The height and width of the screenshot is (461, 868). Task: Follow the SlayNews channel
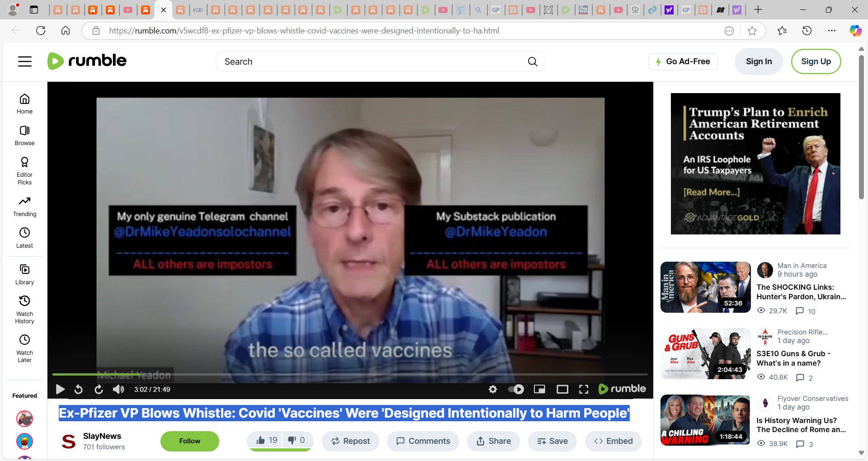coord(189,441)
